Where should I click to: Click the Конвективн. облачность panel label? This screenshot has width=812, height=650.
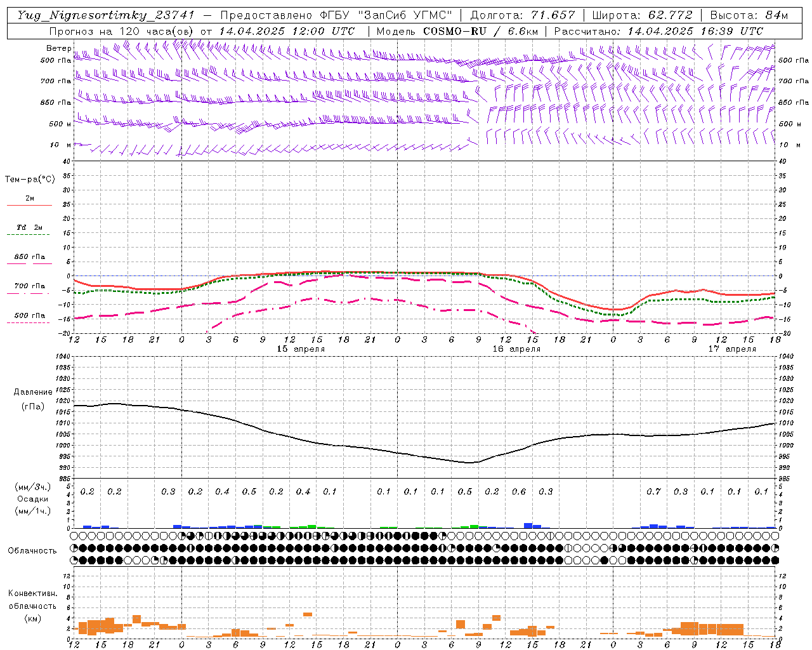click(32, 600)
